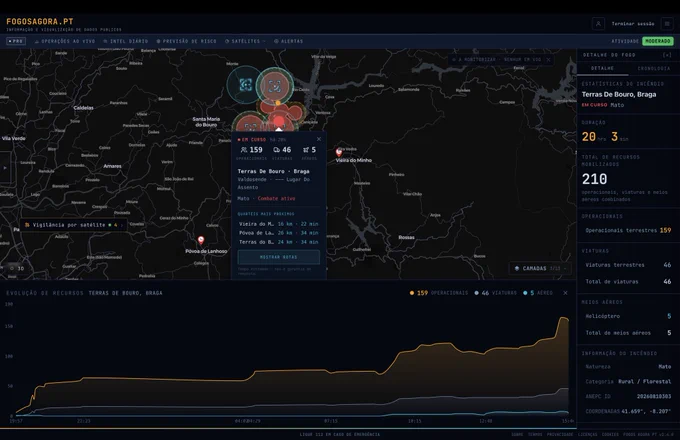
Task: Collapse the Detalhe do Fogo panel
Action: click(x=667, y=55)
